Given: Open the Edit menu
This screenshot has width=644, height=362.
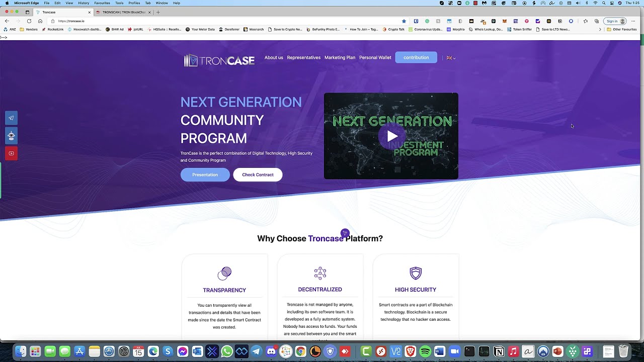Looking at the screenshot, I should [x=57, y=3].
